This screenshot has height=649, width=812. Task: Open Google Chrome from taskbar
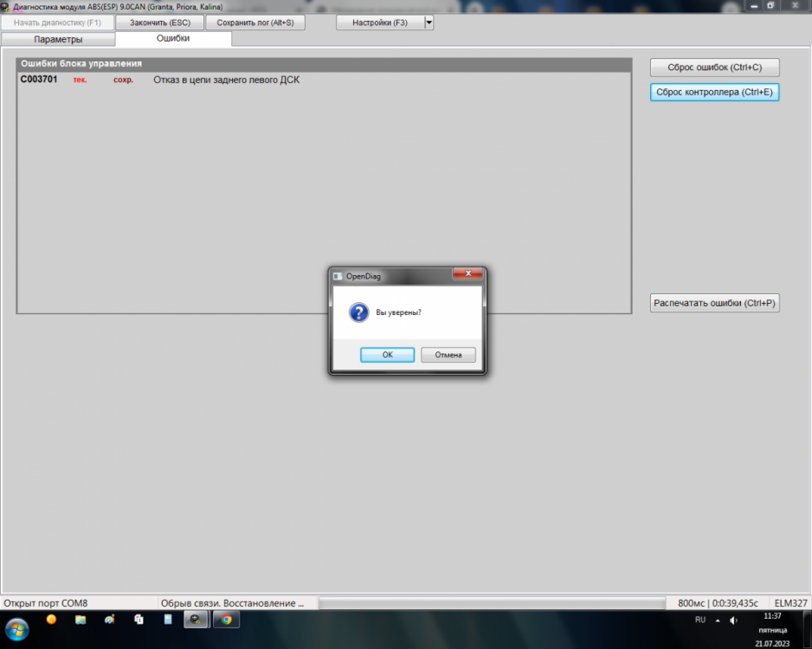(226, 620)
